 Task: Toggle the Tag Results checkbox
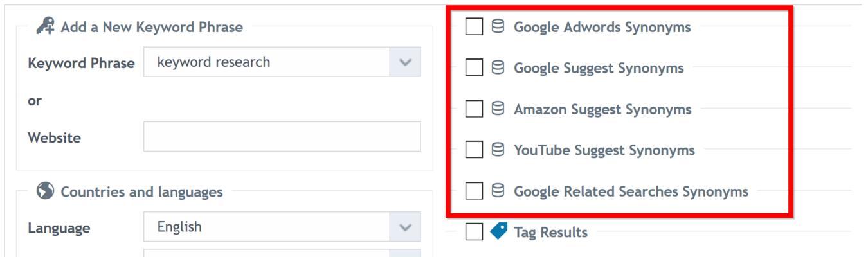click(x=474, y=232)
